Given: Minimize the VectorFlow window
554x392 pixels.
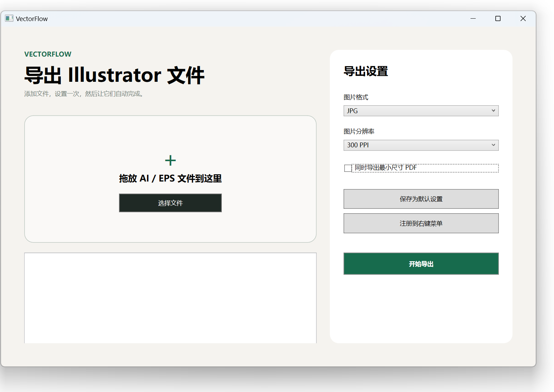Looking at the screenshot, I should [x=473, y=19].
